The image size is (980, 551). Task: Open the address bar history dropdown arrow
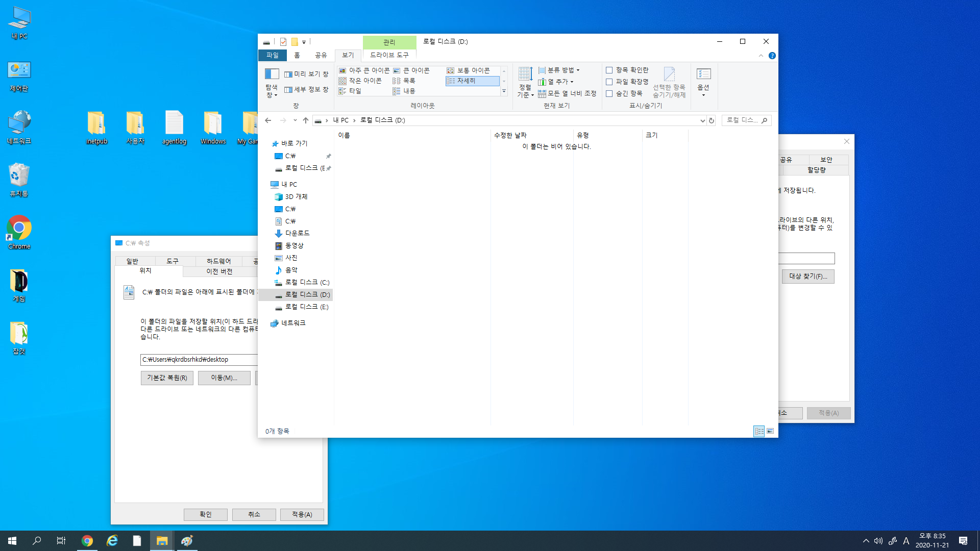point(702,120)
